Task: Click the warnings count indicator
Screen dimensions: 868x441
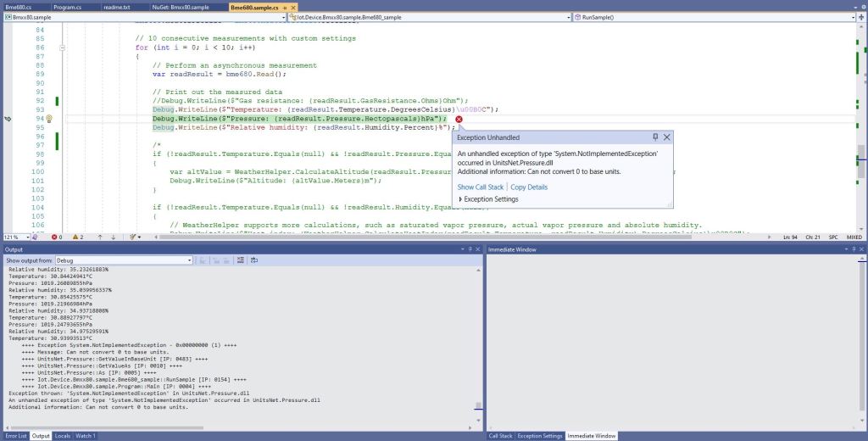Action: (x=78, y=237)
